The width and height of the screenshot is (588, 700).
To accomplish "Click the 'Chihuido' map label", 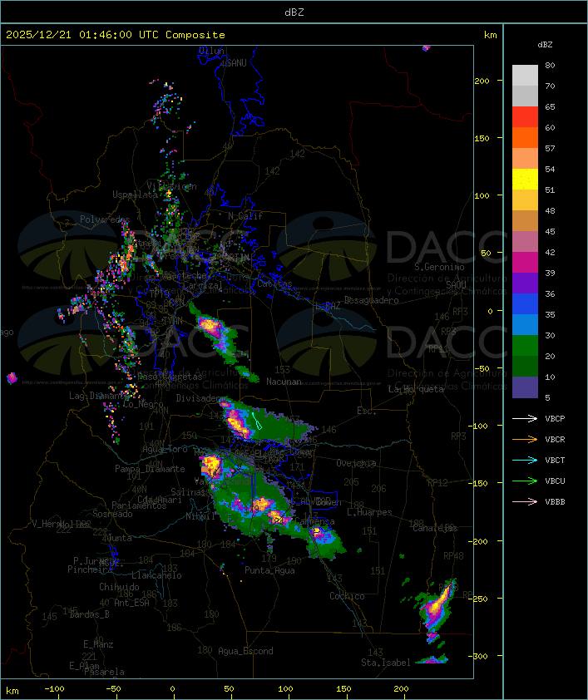I will 119,587.
